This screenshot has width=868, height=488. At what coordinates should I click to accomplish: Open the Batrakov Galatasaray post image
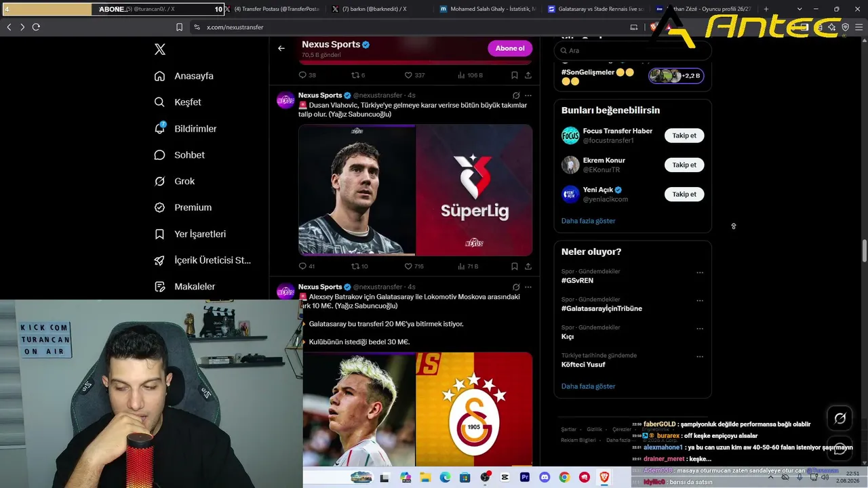tap(418, 409)
